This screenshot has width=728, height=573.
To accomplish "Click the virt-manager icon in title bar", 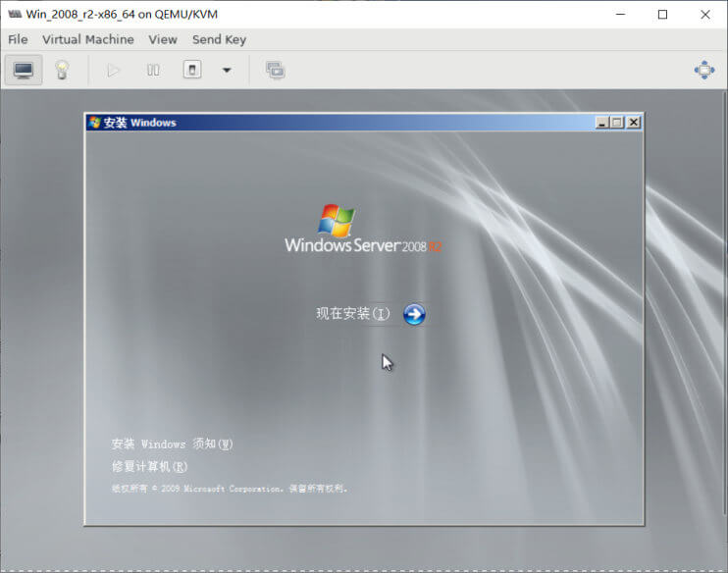I will [x=15, y=15].
